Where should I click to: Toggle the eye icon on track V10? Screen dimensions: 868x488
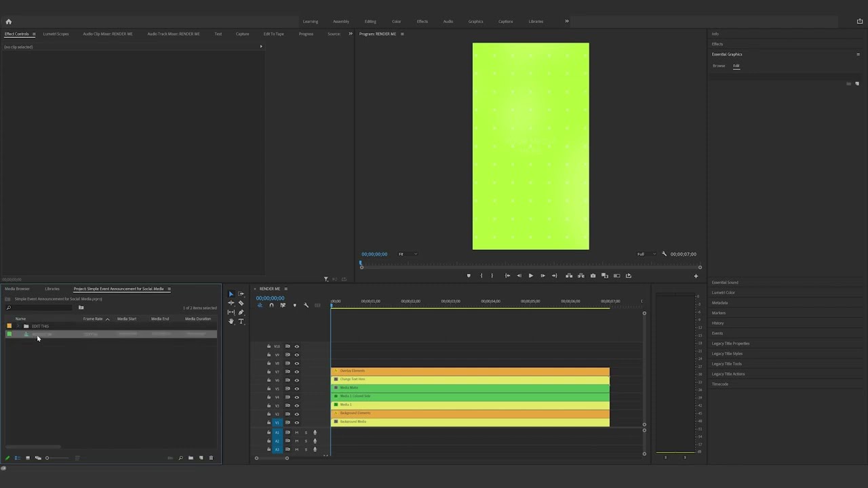click(296, 346)
